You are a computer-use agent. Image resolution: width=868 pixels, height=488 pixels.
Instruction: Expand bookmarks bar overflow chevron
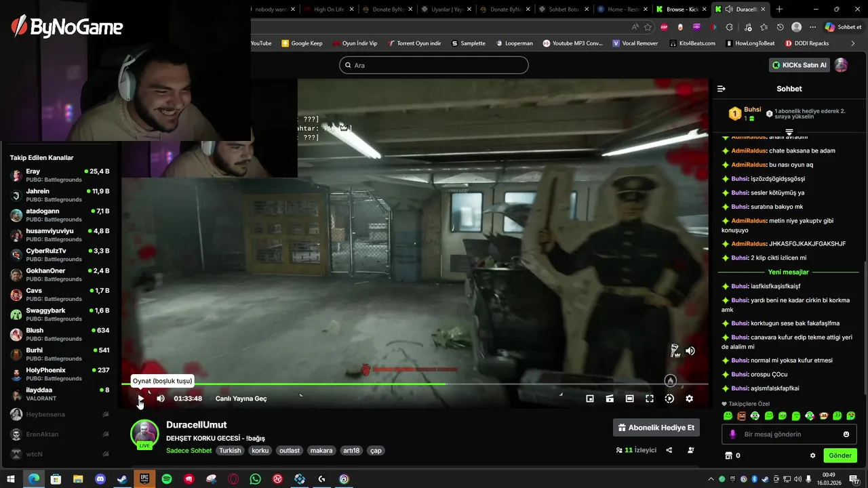tap(853, 43)
